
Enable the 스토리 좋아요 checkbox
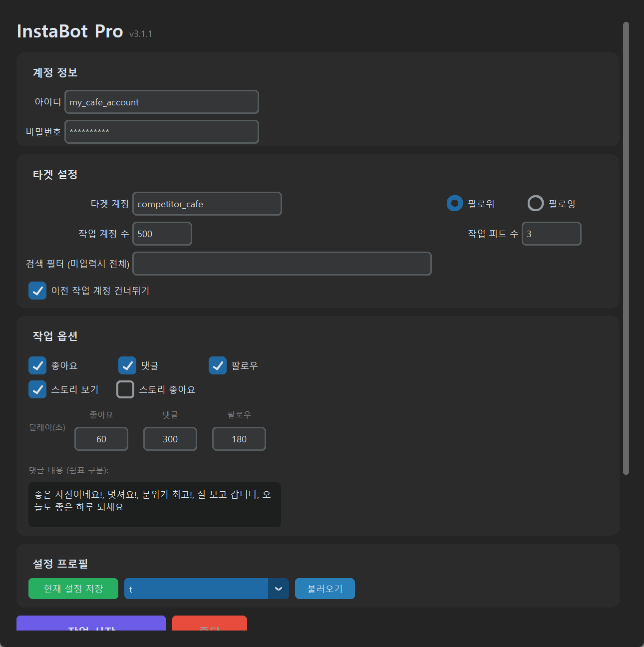point(125,389)
